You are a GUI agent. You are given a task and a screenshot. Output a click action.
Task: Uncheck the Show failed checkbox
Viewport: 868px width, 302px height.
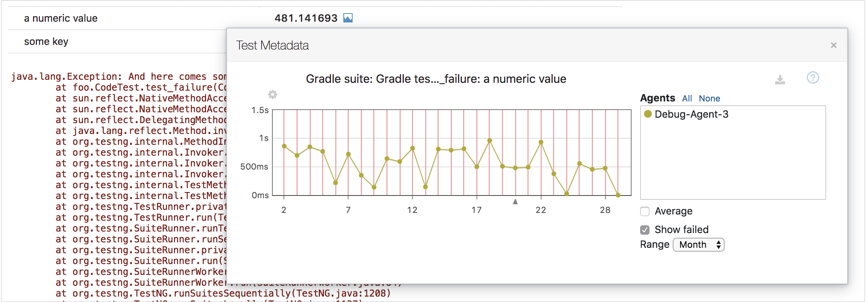pos(645,230)
